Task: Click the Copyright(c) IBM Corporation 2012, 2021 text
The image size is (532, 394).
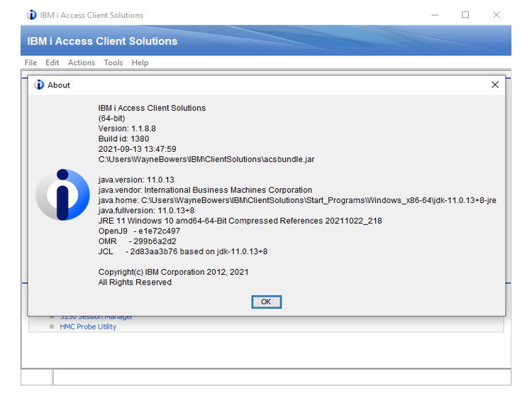Action: pyautogui.click(x=173, y=272)
